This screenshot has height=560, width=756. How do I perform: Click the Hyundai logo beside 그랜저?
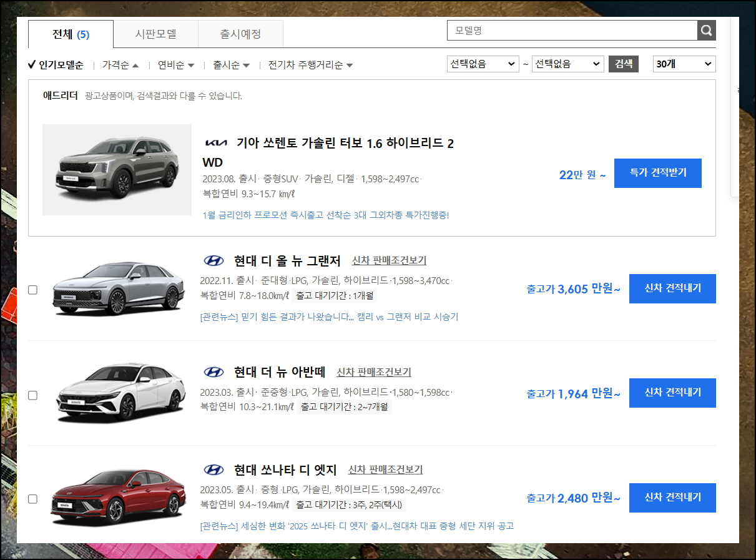214,260
